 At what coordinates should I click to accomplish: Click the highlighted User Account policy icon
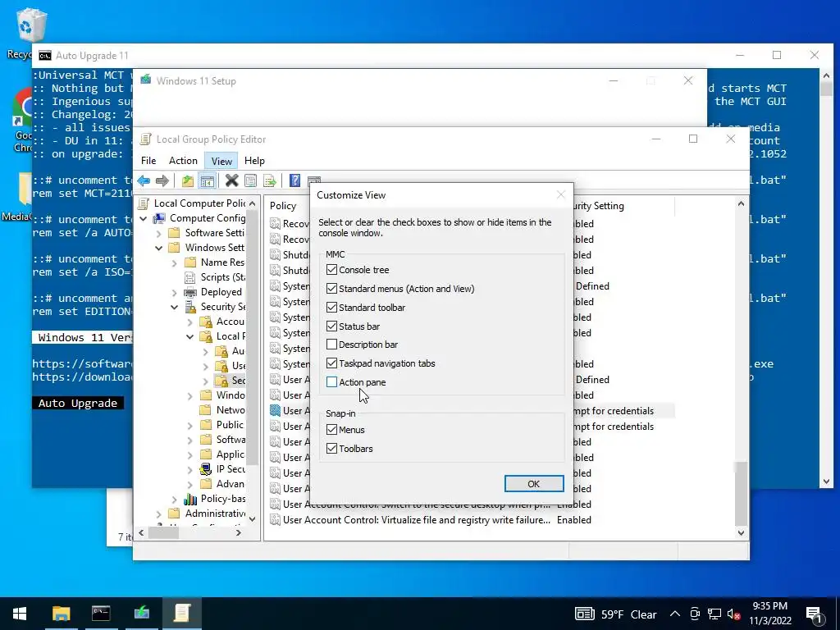click(x=276, y=411)
